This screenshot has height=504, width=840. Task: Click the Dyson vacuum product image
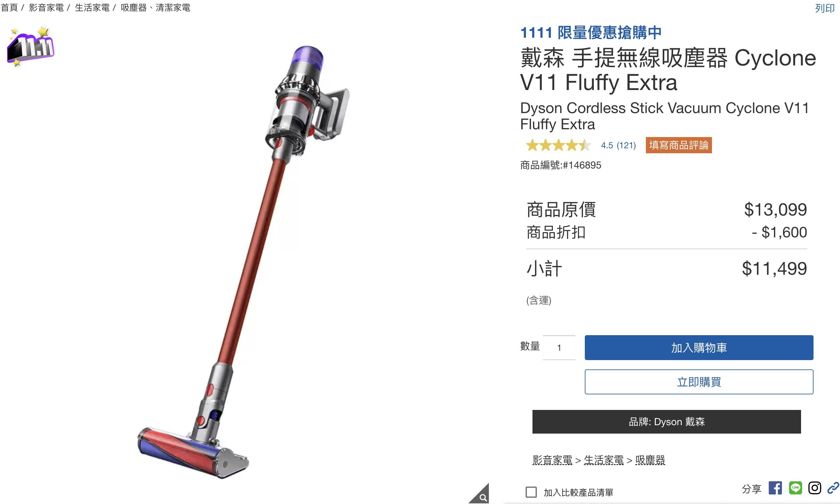coord(243,262)
